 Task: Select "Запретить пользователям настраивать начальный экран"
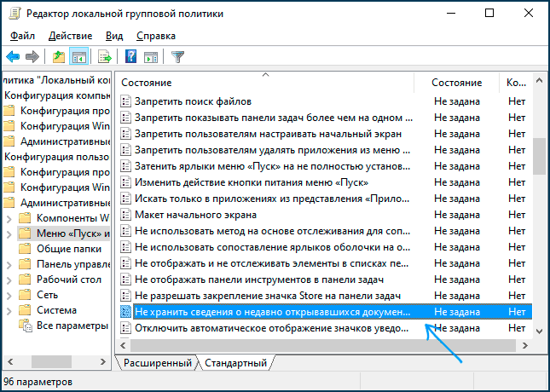pyautogui.click(x=268, y=134)
